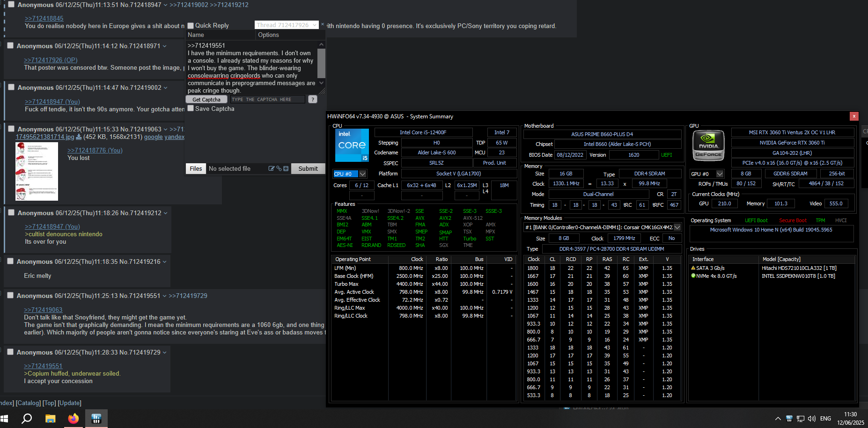The width and height of the screenshot is (868, 428).
Task: Switch to Firefox from the taskbar
Action: click(x=74, y=419)
